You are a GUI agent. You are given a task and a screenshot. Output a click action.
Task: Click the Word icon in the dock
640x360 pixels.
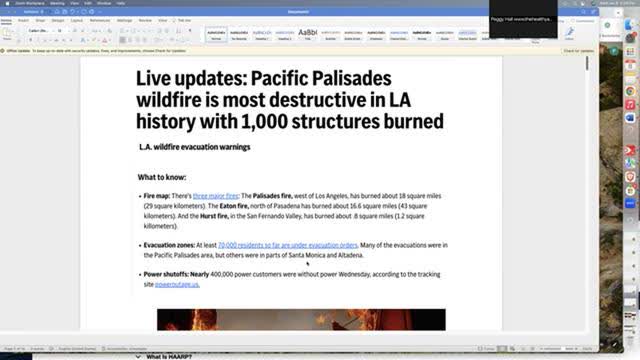tap(630, 118)
